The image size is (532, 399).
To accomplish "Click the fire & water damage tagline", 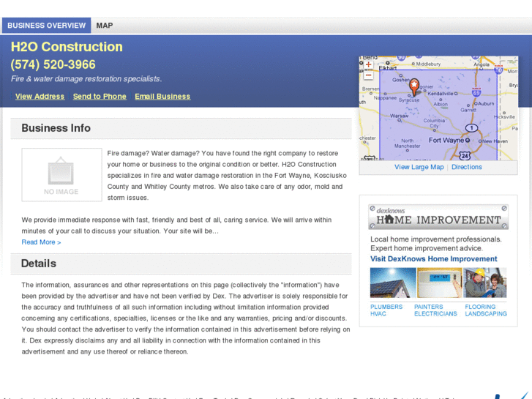I will tap(86, 79).
